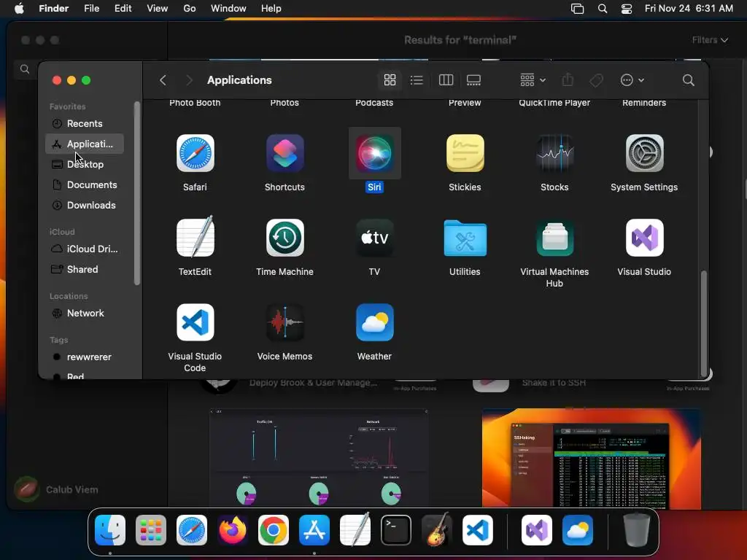Screen dimensions: 747x560
Task: Open the Edit menu
Action: (x=123, y=9)
